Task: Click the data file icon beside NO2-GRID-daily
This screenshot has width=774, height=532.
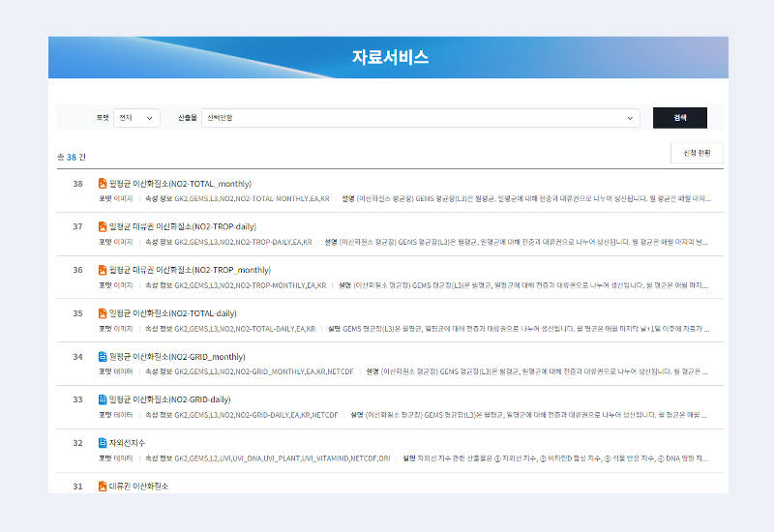Action: tap(103, 399)
